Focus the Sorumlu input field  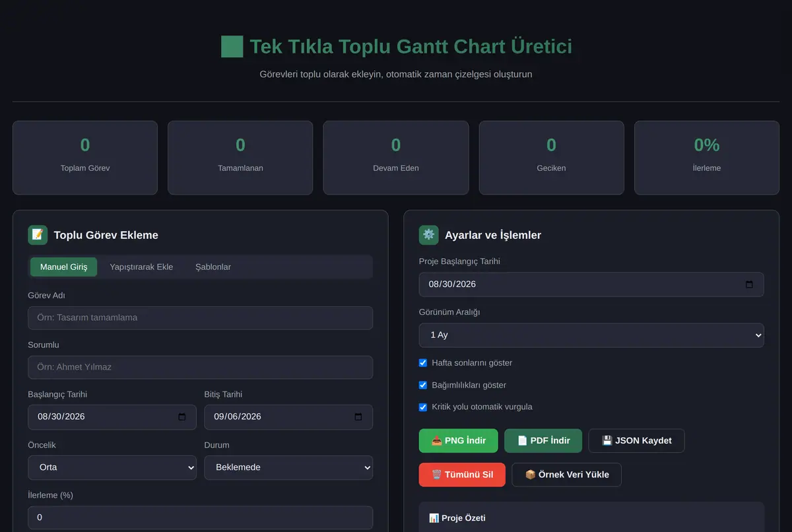point(200,368)
